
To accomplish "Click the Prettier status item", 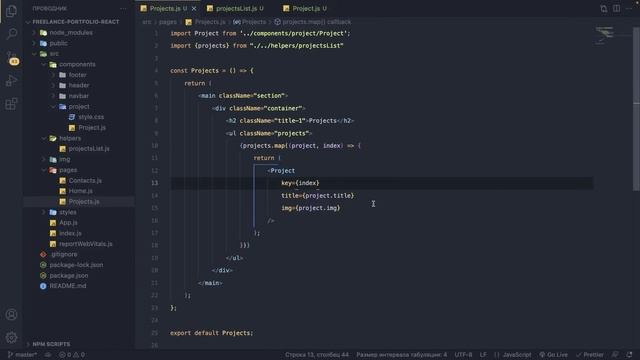I will coord(589,355).
